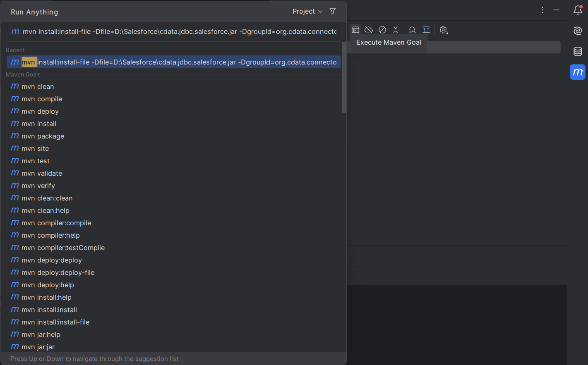This screenshot has width=588, height=365.
Task: Click the Execute Maven Goal toolbar icon
Action: click(355, 30)
